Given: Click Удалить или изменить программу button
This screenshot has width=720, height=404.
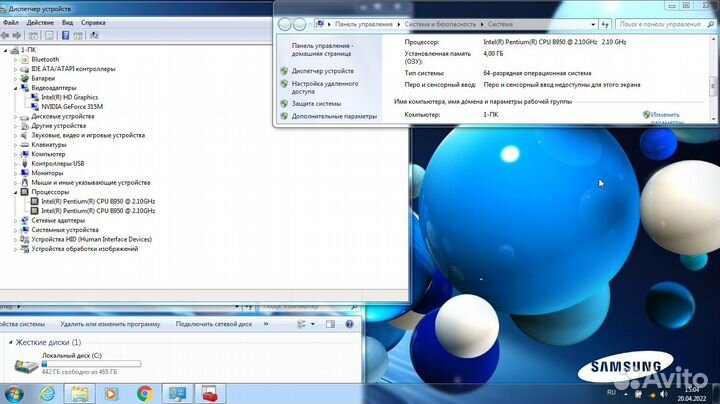Looking at the screenshot, I should point(110,324).
